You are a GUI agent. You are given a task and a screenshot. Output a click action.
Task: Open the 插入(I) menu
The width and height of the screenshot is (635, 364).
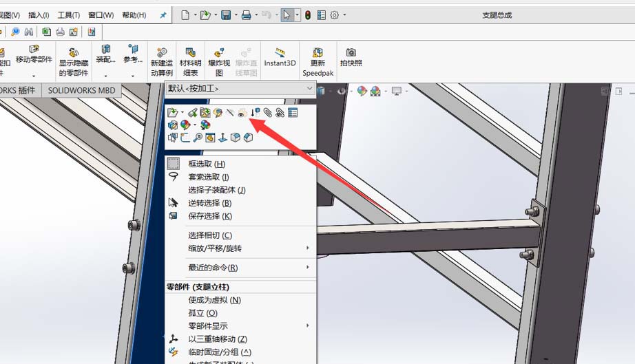pyautogui.click(x=39, y=15)
